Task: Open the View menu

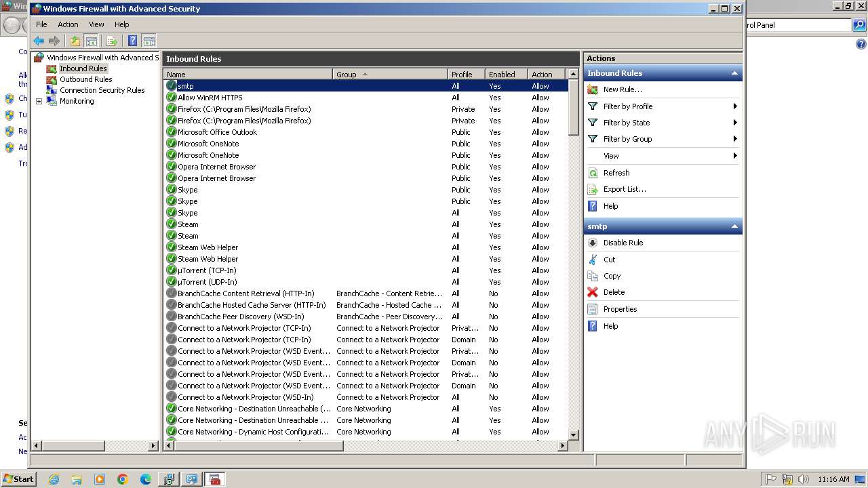Action: pyautogui.click(x=96, y=24)
